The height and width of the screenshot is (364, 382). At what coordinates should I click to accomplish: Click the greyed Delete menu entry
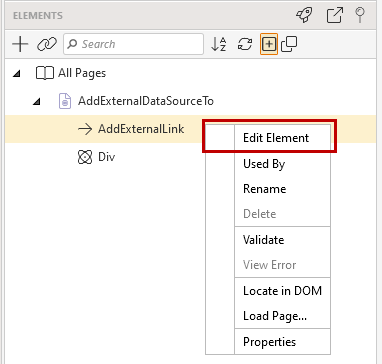[260, 214]
